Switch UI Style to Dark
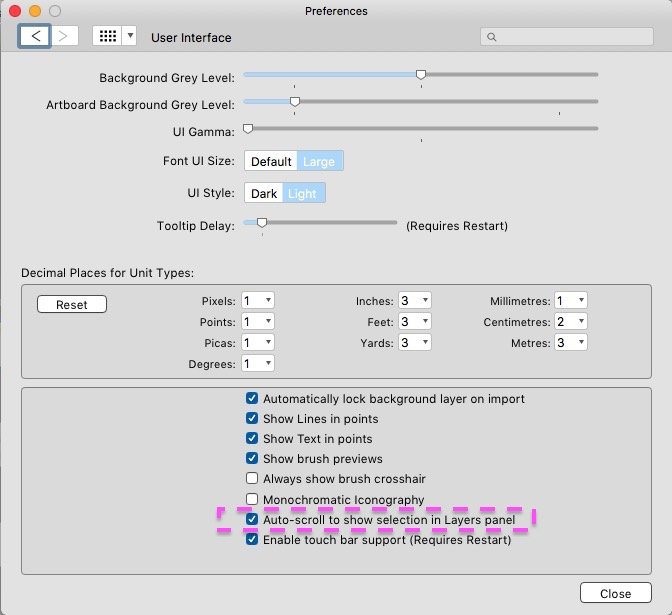672x615 pixels. [264, 194]
